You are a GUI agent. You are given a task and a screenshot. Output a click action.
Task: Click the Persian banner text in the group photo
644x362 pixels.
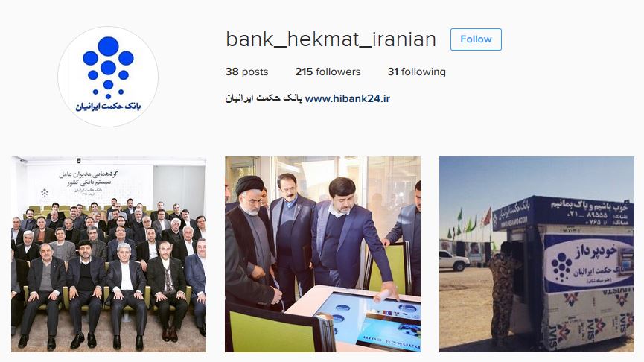pos(89,179)
